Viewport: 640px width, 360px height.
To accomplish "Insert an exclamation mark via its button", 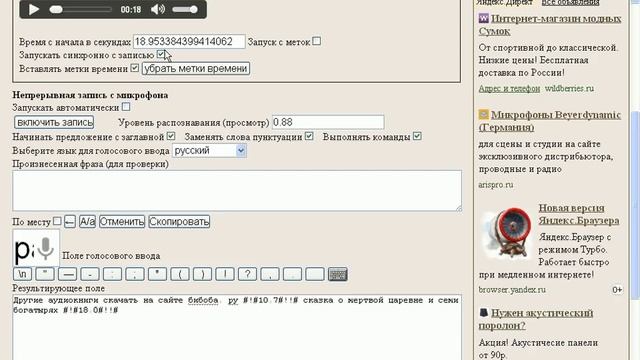I will 225,274.
